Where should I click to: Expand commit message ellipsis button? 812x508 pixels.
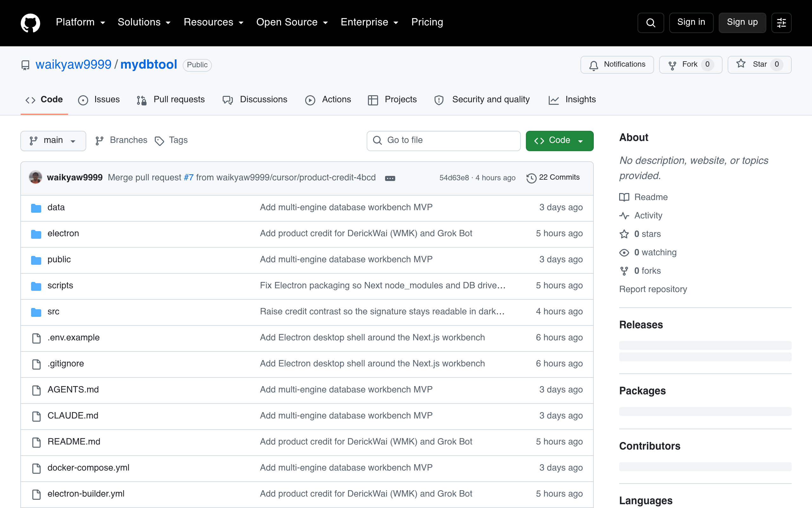pyautogui.click(x=390, y=178)
